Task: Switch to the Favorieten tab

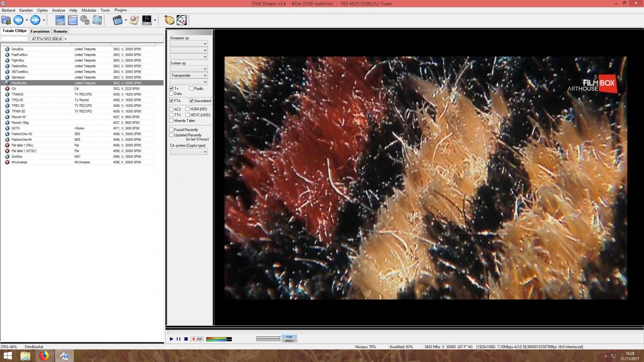Action: point(40,31)
